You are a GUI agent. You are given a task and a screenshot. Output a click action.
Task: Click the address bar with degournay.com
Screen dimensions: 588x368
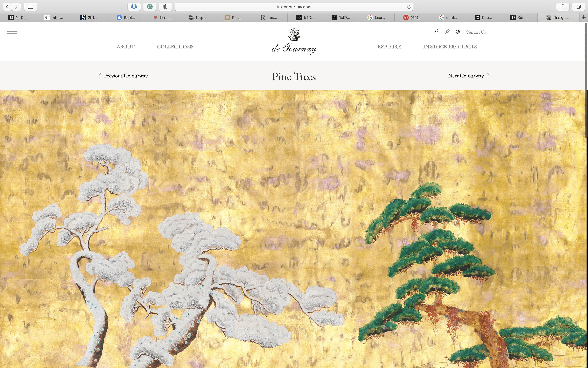click(x=294, y=7)
